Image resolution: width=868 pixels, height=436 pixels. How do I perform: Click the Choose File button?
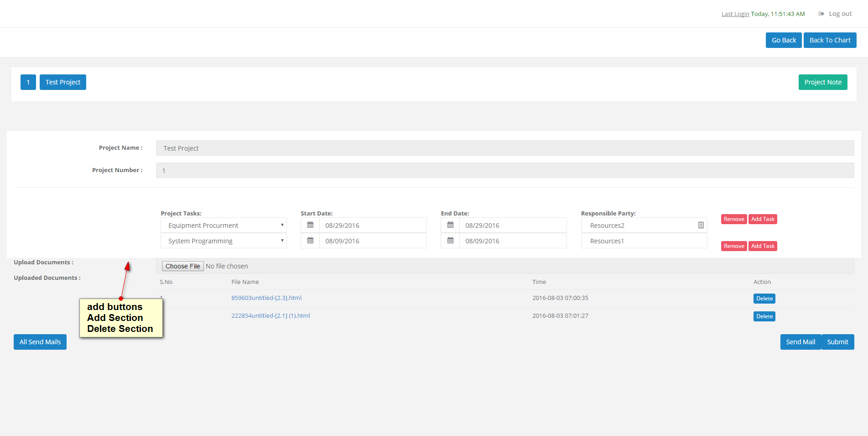tap(182, 266)
